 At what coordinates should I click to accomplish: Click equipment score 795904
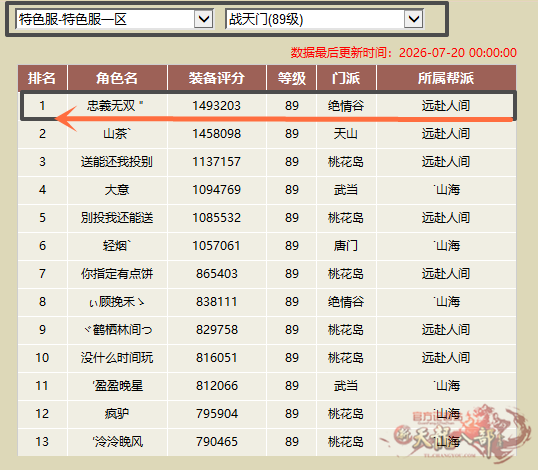[x=217, y=414]
